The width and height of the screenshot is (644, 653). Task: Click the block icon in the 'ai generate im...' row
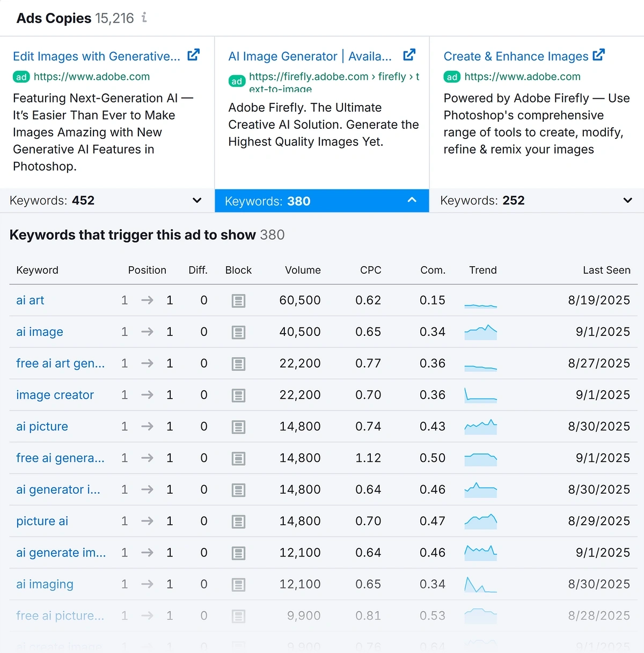tap(238, 553)
